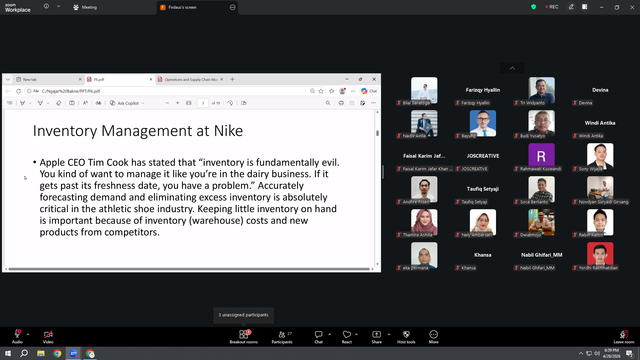Click the PDF vertical scrollbar thumb
The image size is (640, 360).
[x=378, y=133]
